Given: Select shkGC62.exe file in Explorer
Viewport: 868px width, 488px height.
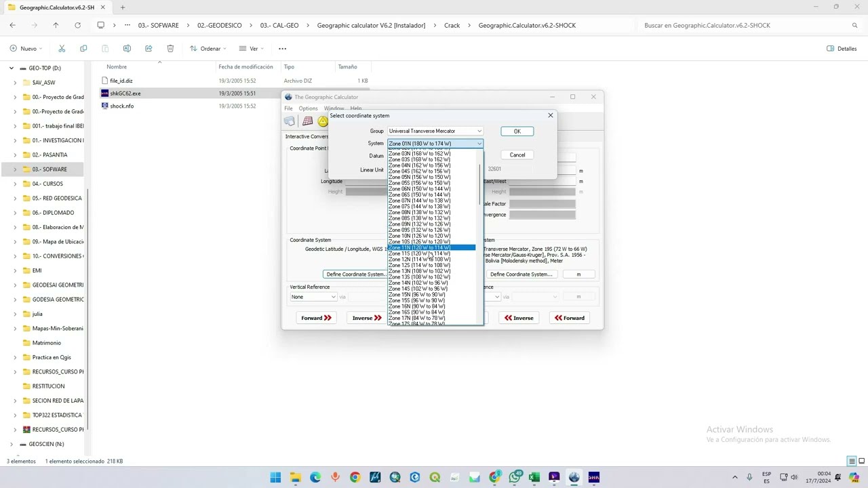Looking at the screenshot, I should point(125,94).
